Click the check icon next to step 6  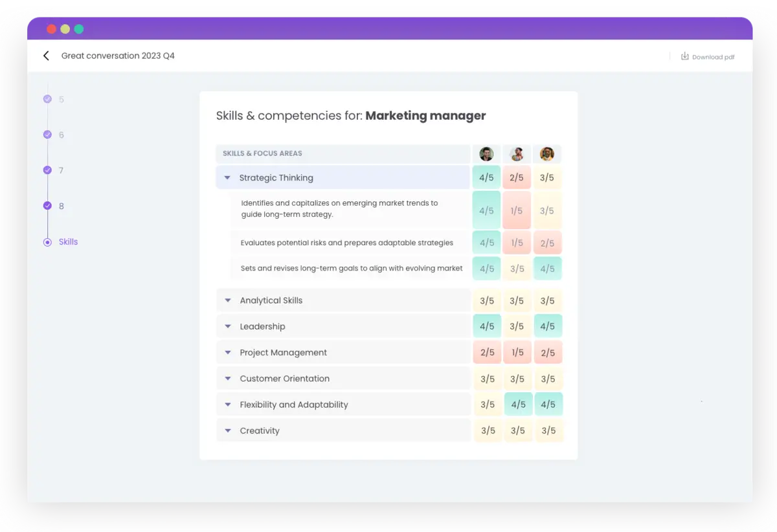coord(47,135)
